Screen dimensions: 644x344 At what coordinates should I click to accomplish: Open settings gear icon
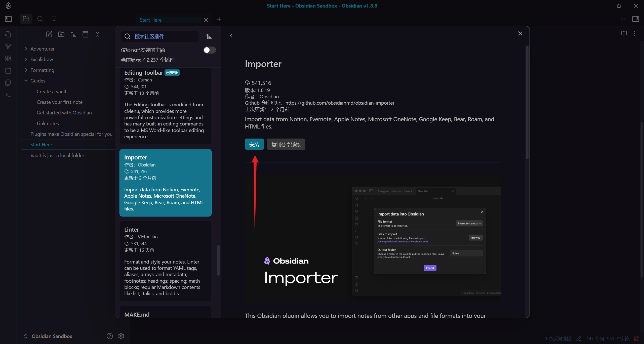(121, 336)
